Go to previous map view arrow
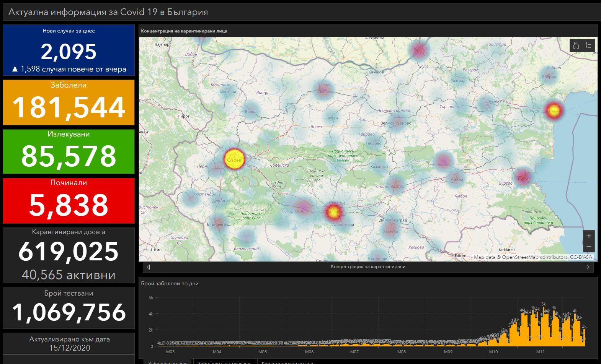Viewport: 601px width, 364px height. (x=149, y=267)
